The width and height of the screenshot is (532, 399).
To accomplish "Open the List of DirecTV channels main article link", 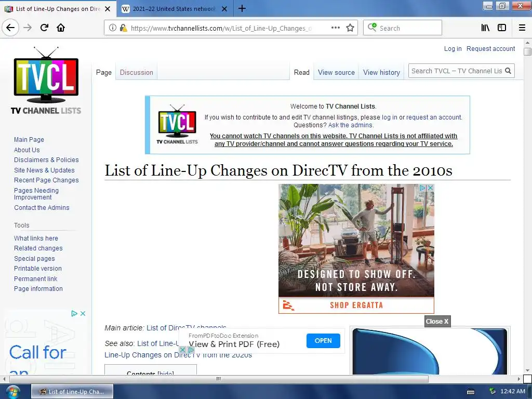I will click(187, 328).
